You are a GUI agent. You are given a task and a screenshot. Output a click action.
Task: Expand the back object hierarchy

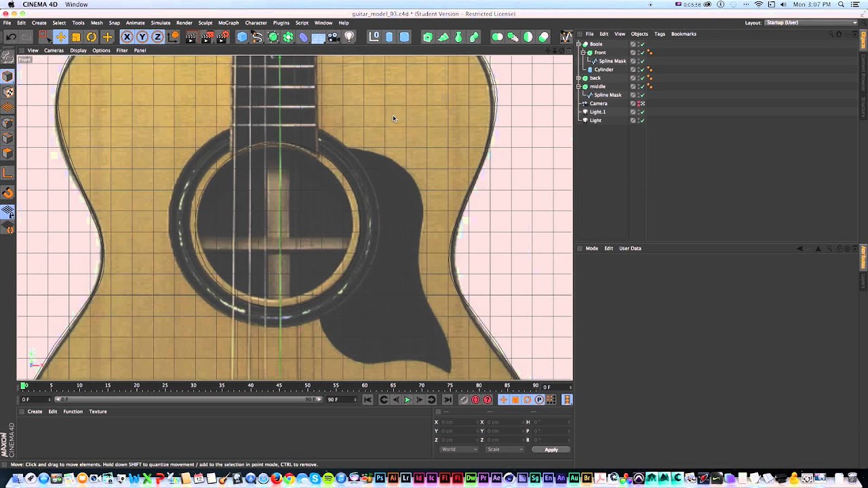[x=579, y=78]
